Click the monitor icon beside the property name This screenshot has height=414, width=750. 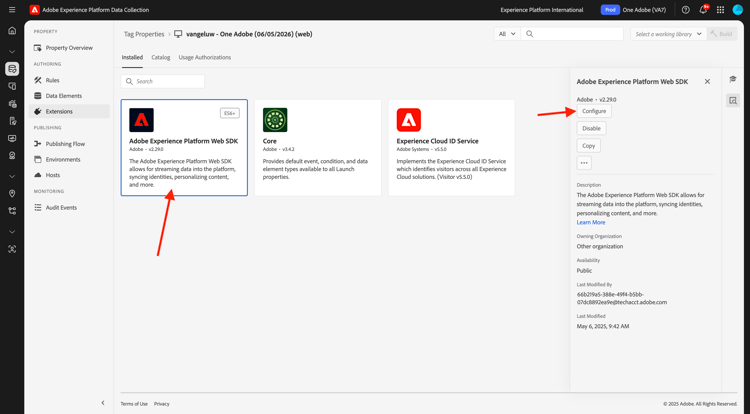click(x=178, y=34)
